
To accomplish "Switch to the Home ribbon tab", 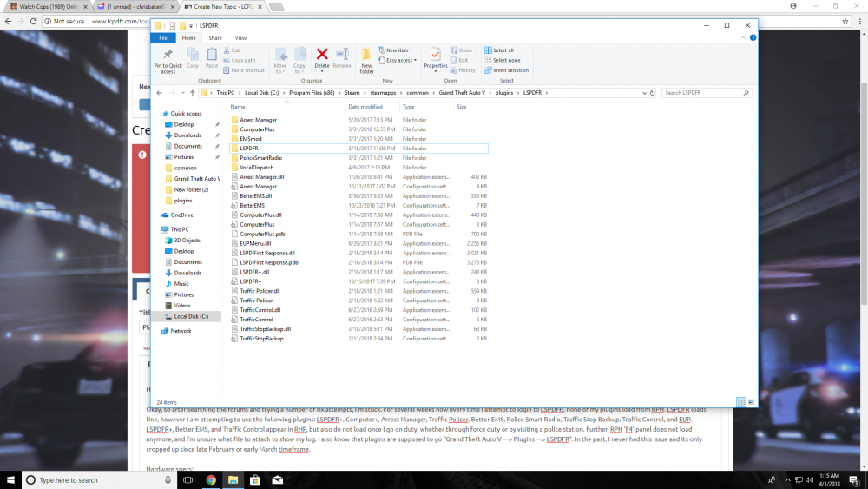I will tap(188, 37).
